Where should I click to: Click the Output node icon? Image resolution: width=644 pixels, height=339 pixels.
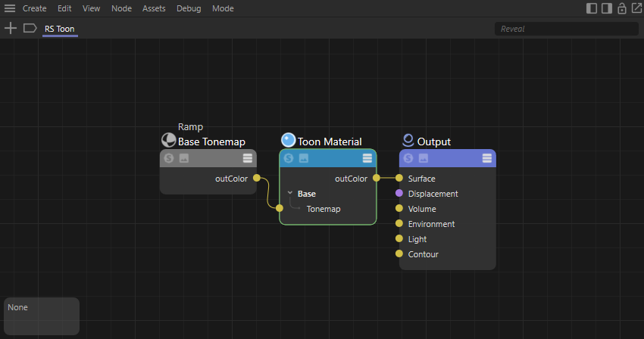pos(408,141)
